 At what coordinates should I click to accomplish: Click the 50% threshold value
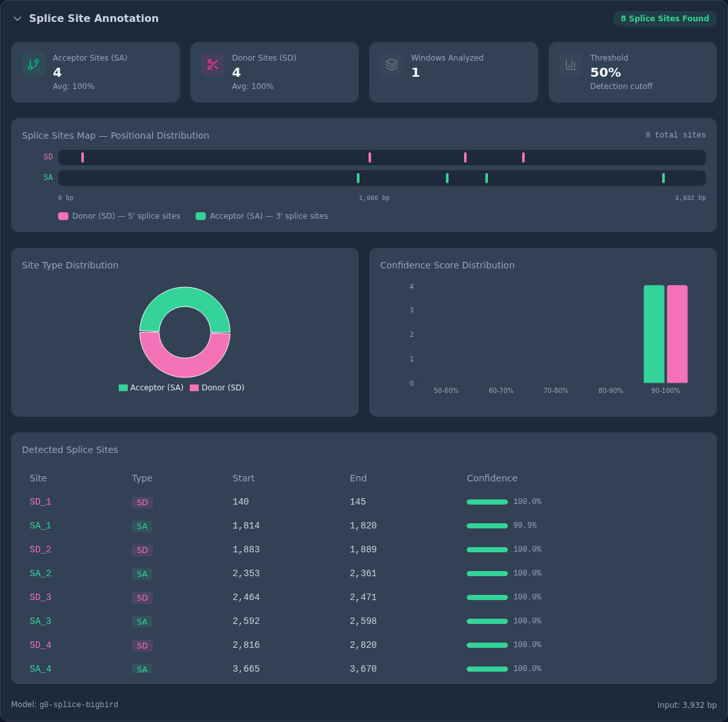pyautogui.click(x=605, y=72)
